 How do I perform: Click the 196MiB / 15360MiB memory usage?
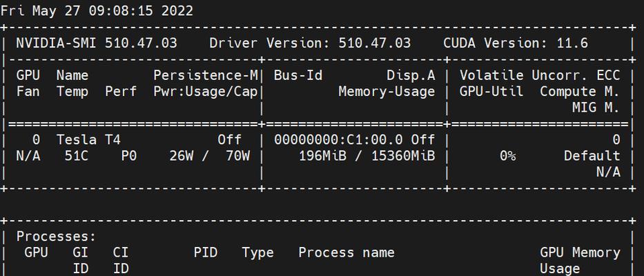367,156
